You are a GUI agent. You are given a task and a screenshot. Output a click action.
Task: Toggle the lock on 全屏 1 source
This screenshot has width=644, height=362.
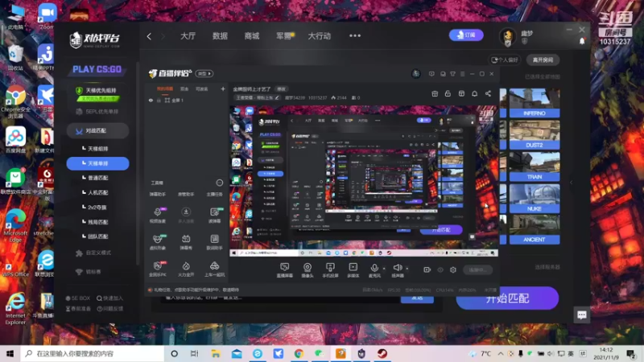(159, 100)
